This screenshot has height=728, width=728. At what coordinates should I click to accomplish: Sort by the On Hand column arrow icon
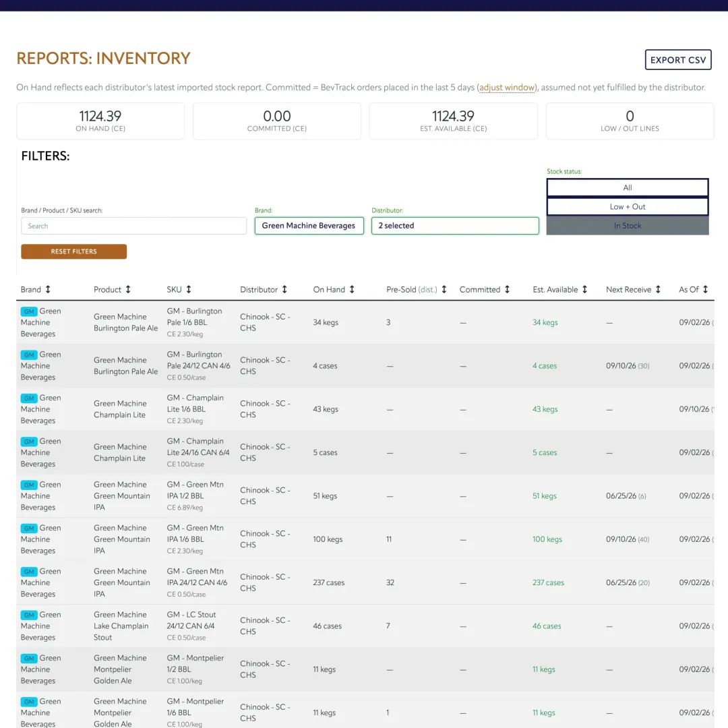(352, 289)
